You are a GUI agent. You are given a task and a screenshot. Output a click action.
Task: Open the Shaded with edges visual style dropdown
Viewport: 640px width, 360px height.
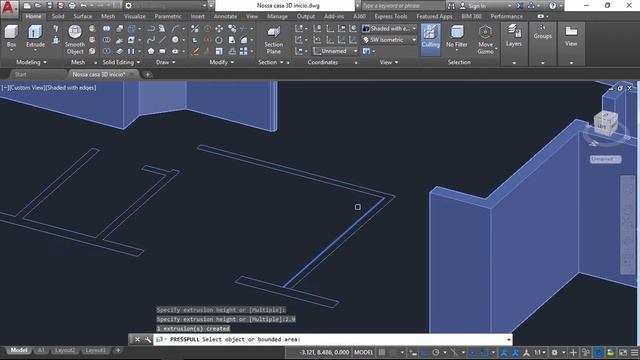pos(390,29)
